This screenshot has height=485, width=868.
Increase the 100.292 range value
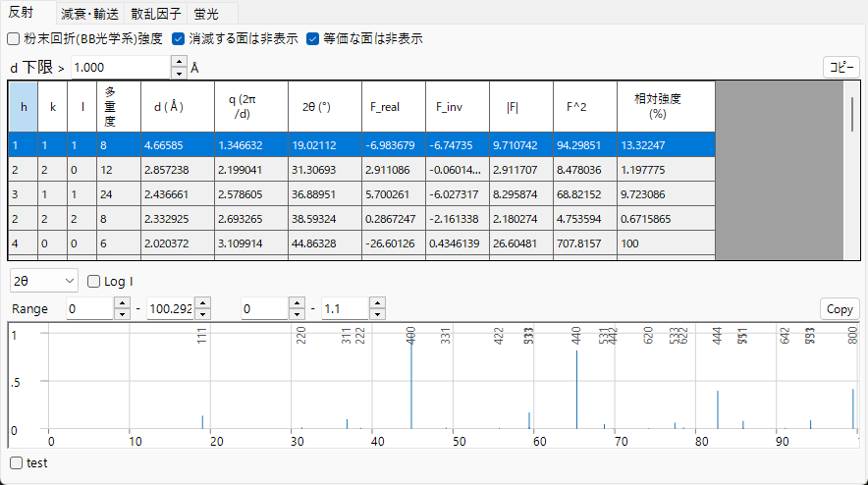pyautogui.click(x=202, y=302)
